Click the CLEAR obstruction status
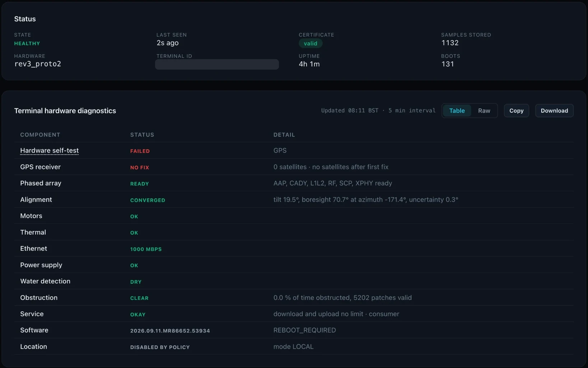Screen dimensions: 588x368 click(x=139, y=298)
